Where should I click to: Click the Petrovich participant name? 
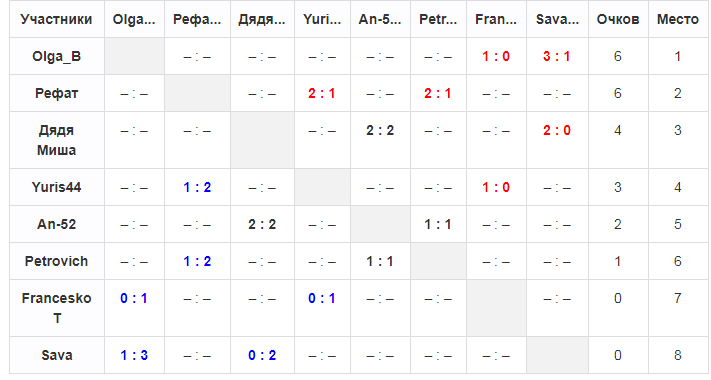(x=56, y=261)
